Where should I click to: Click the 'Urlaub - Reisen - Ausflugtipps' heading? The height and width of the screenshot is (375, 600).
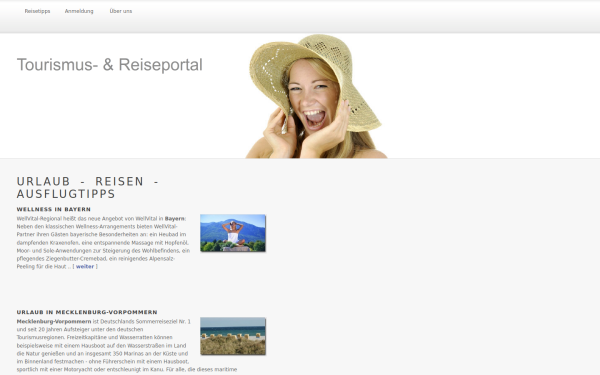click(88, 188)
